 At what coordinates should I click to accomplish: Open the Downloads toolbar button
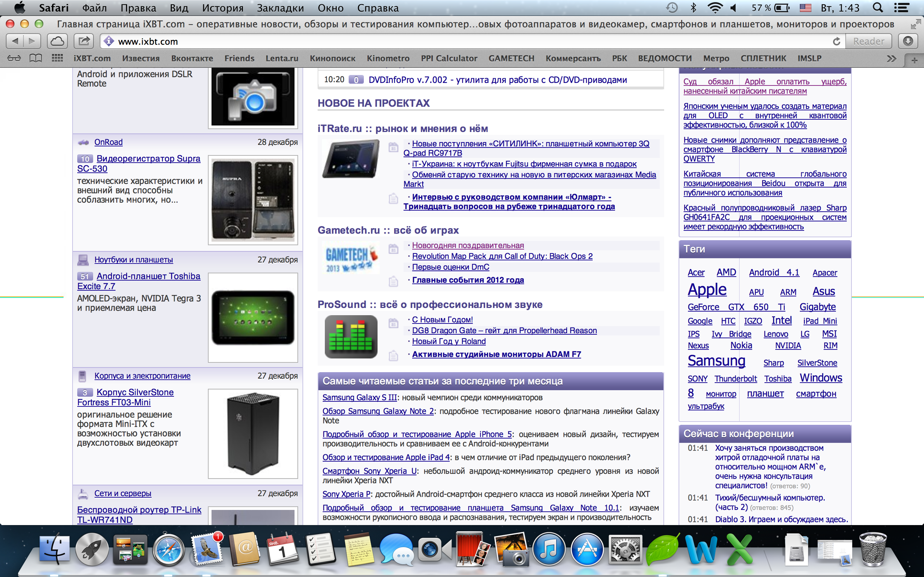pyautogui.click(x=908, y=41)
